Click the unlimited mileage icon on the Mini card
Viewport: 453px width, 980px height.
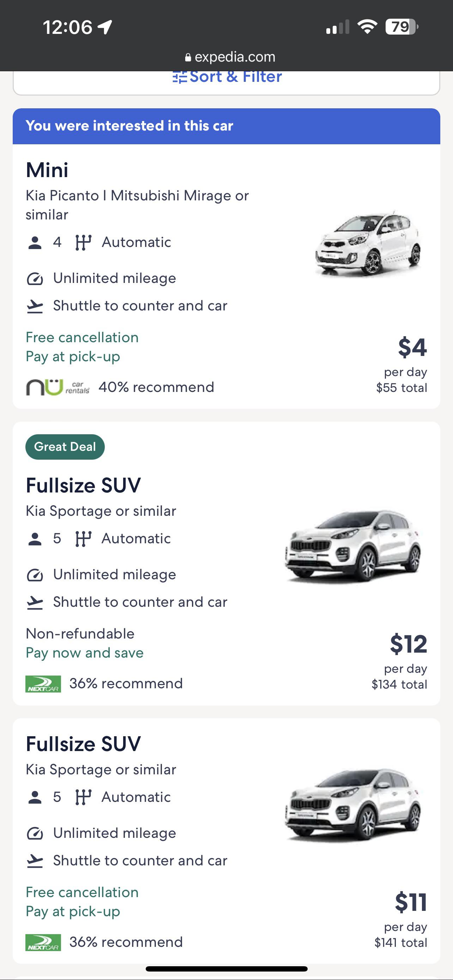pyautogui.click(x=35, y=278)
